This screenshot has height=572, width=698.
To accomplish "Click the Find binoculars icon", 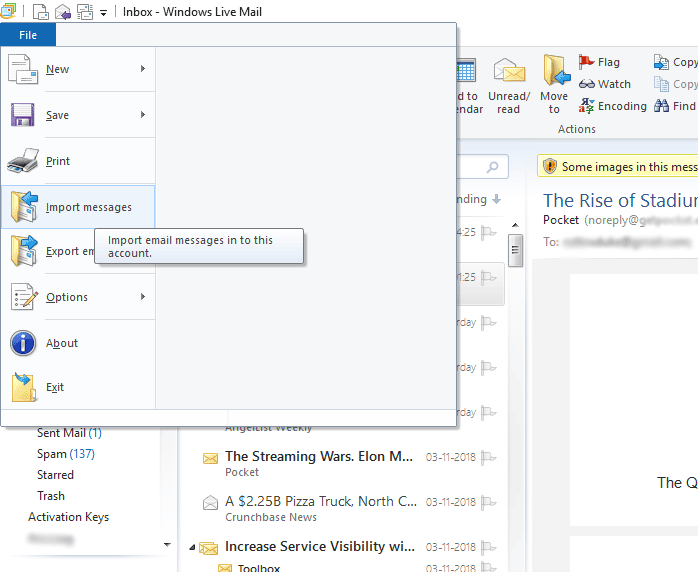I will click(x=661, y=106).
